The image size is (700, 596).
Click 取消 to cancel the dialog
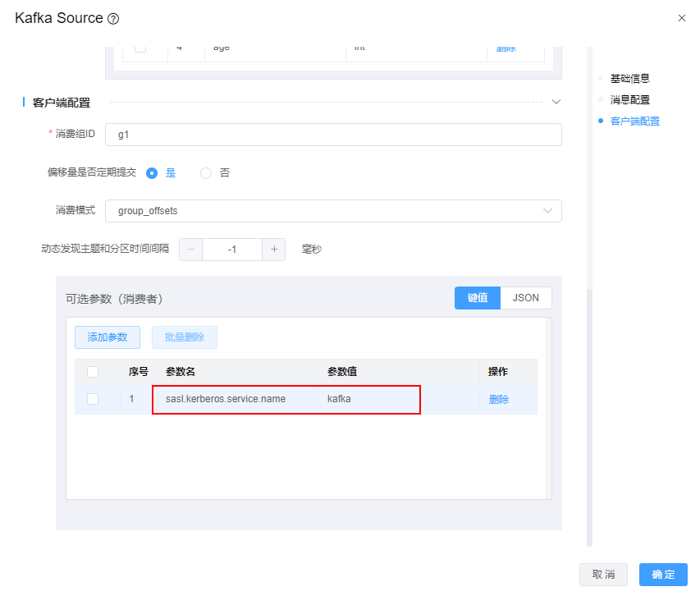(604, 575)
